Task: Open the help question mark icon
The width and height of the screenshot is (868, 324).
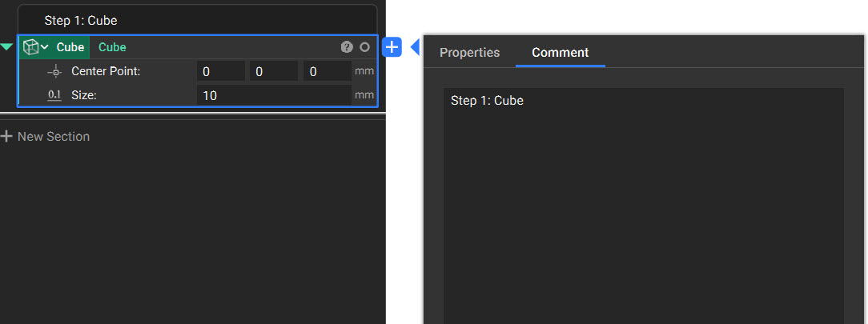Action: (347, 47)
